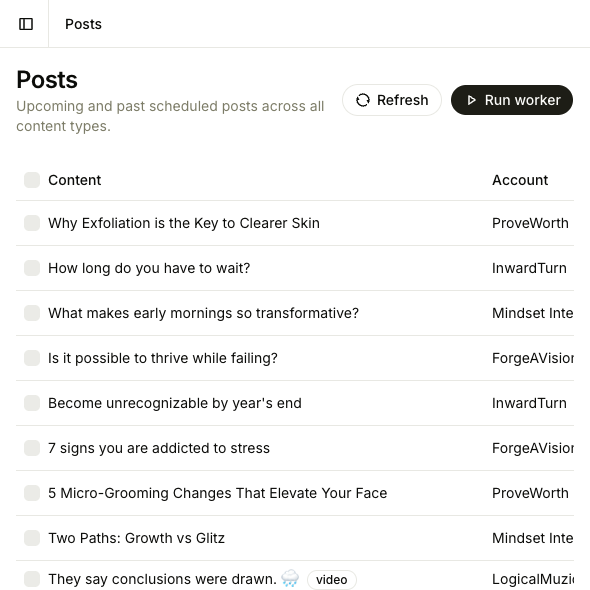Image resolution: width=590 pixels, height=590 pixels.
Task: Check the 'Two Paths: Growth vs Glitz' checkbox
Action: point(32,538)
